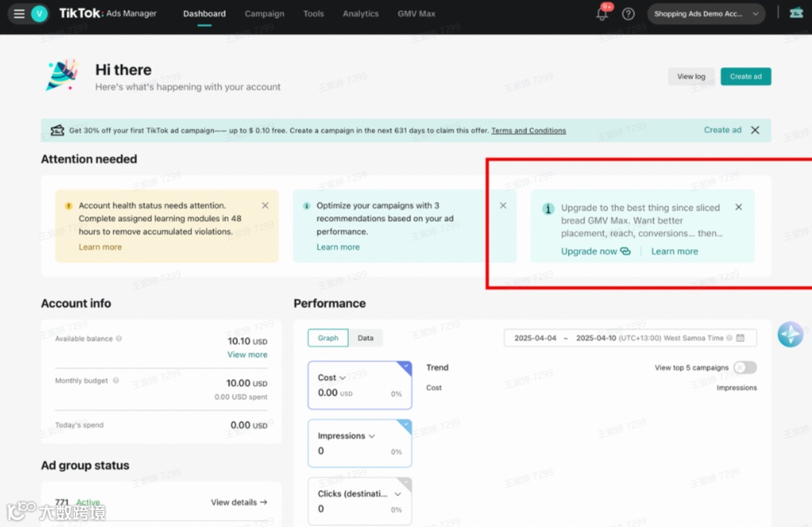Click the coupon icon on the promo banner
Screen dimensions: 812x527
tap(57, 130)
